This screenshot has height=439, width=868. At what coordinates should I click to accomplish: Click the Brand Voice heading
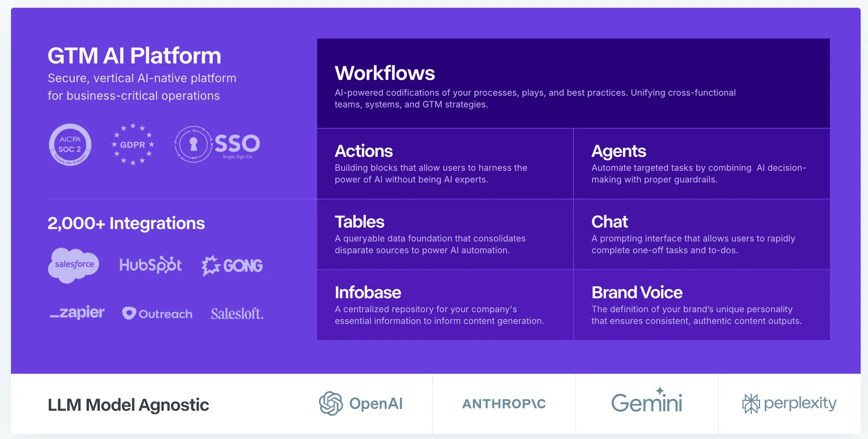637,292
